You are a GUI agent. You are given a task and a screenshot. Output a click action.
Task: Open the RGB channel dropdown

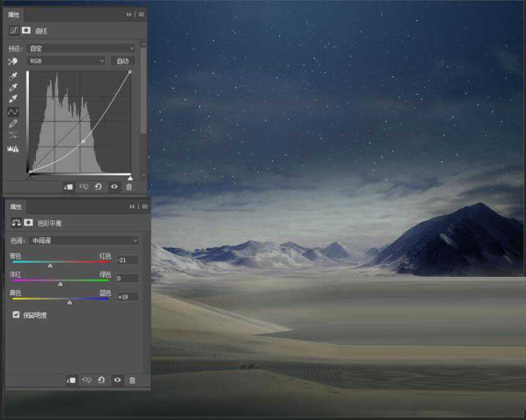66,61
